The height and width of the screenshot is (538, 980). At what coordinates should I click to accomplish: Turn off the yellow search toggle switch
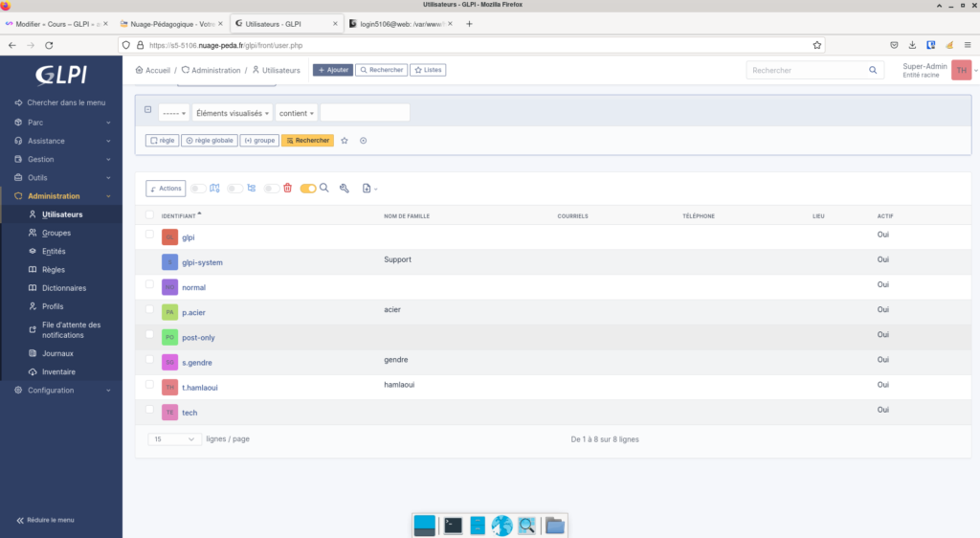pyautogui.click(x=308, y=188)
